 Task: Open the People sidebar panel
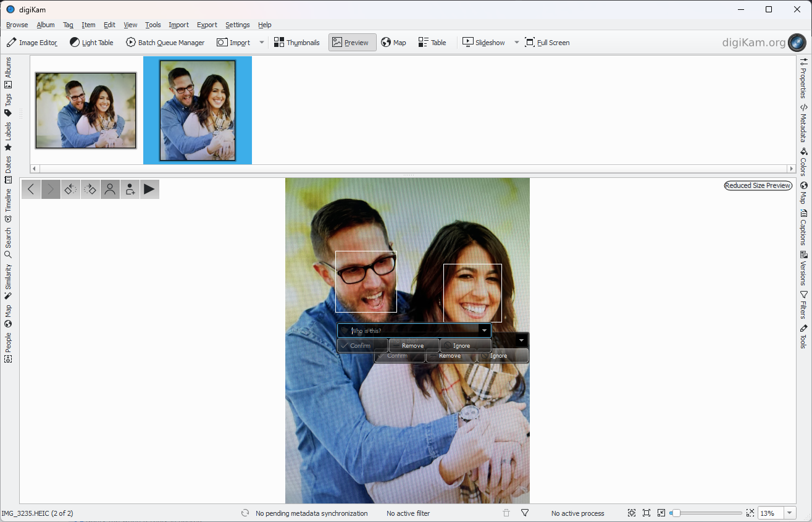[8, 347]
